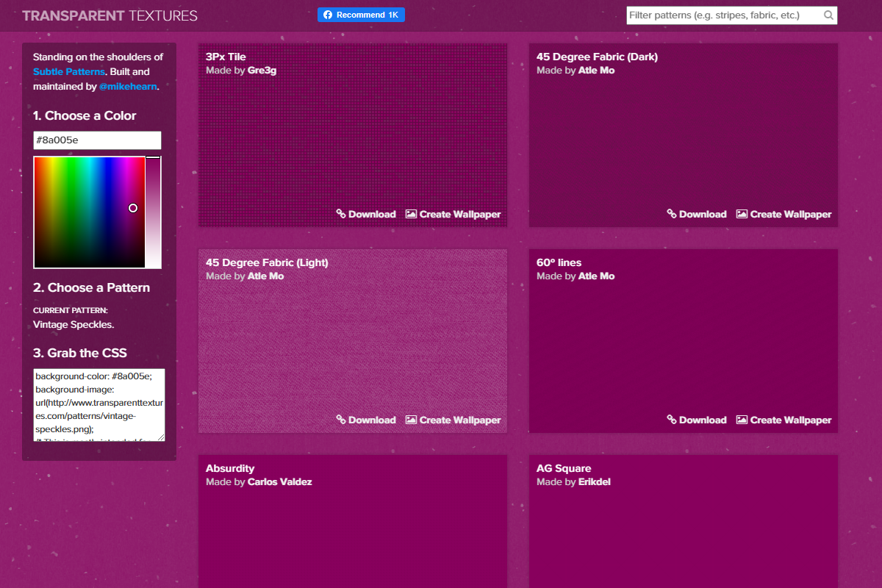
Task: Click the Transparent Textures site logo
Action: click(x=110, y=15)
